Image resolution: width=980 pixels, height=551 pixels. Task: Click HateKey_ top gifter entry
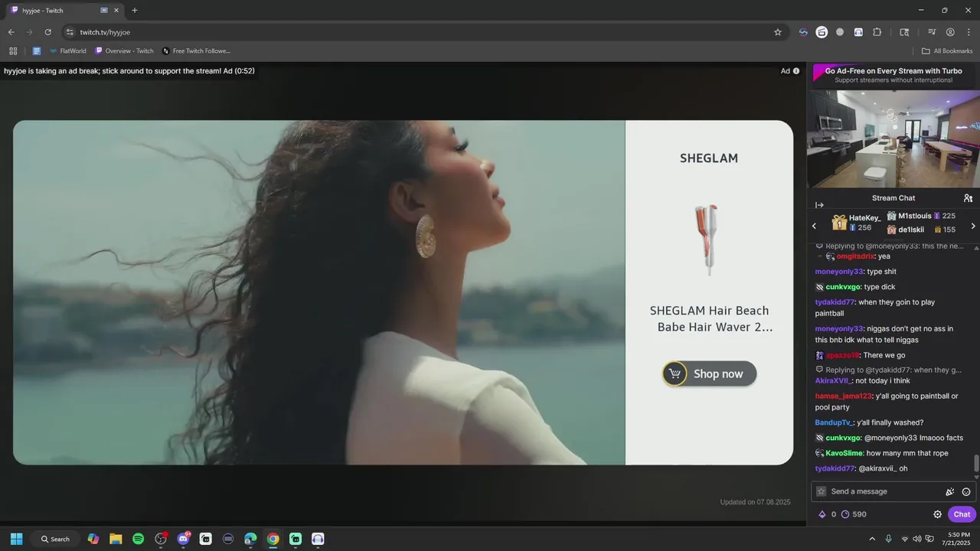(857, 223)
